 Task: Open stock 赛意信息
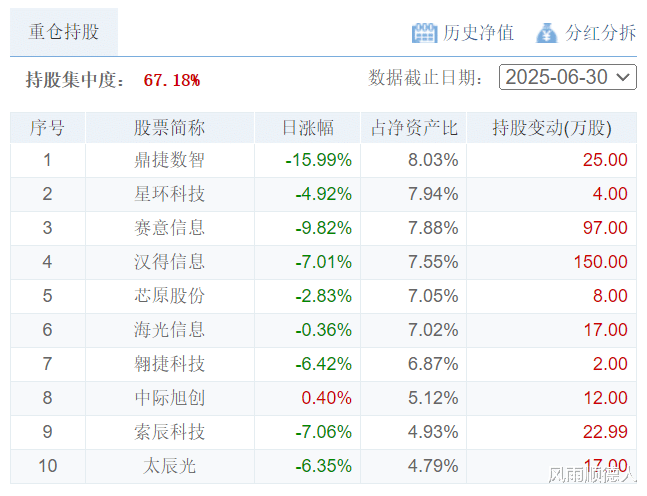[x=170, y=228]
